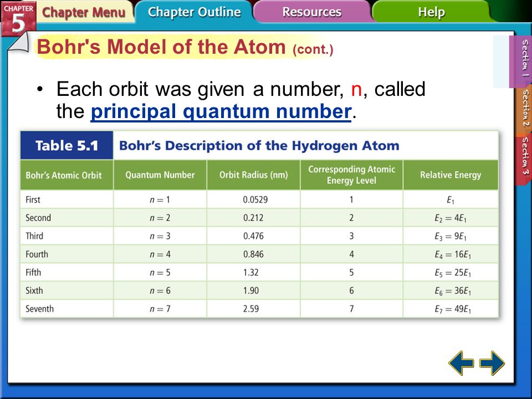Select the Second orbit row label
Viewport: 532px width, 399px height.
pos(38,218)
